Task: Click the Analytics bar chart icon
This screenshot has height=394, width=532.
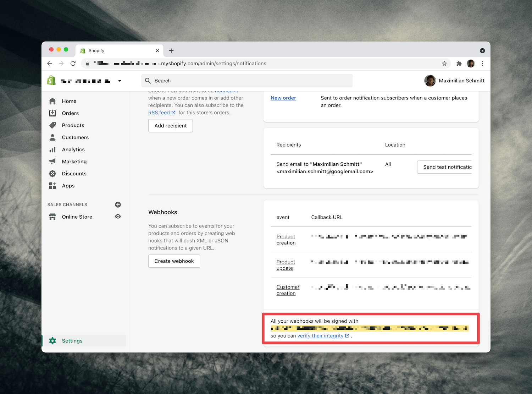Action: coord(52,149)
